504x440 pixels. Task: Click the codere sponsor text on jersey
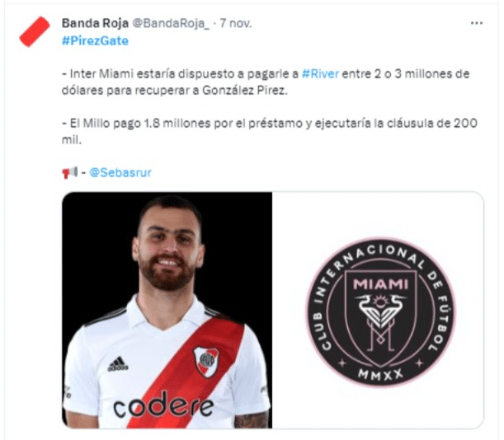pos(163,405)
